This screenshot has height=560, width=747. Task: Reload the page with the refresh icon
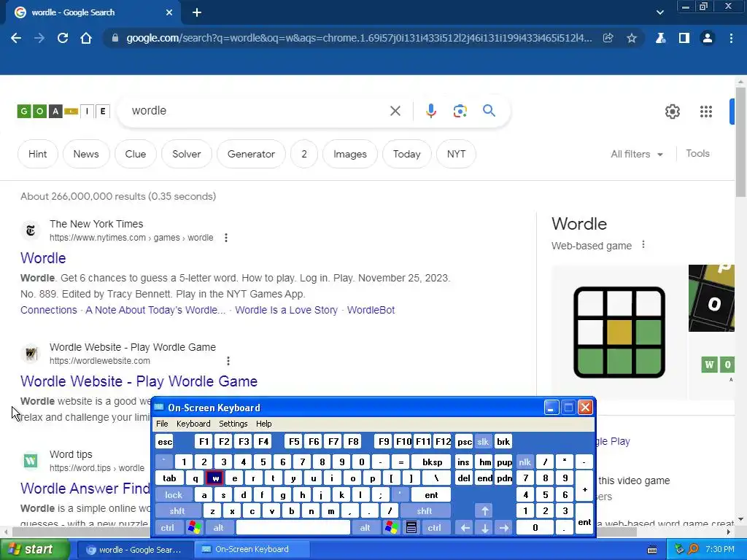click(63, 38)
